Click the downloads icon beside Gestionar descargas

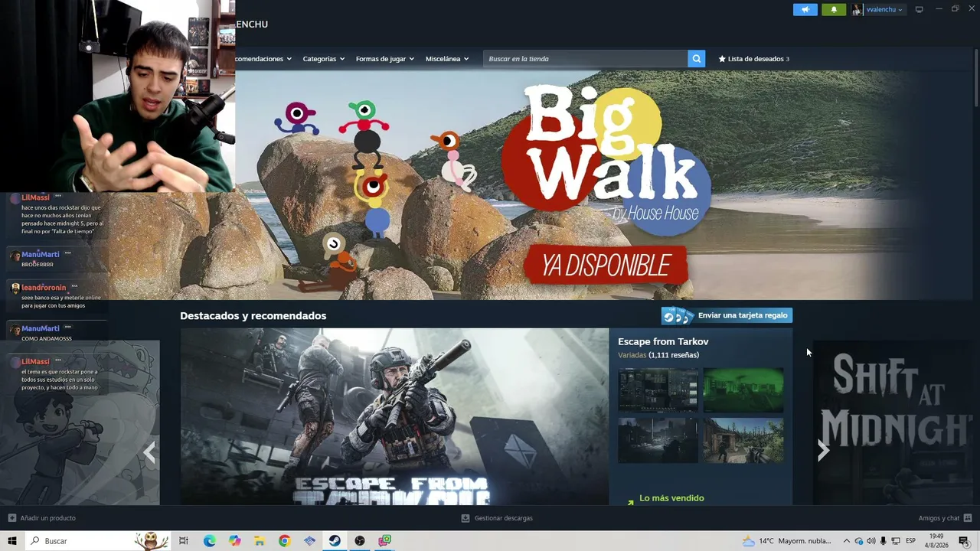(x=465, y=518)
